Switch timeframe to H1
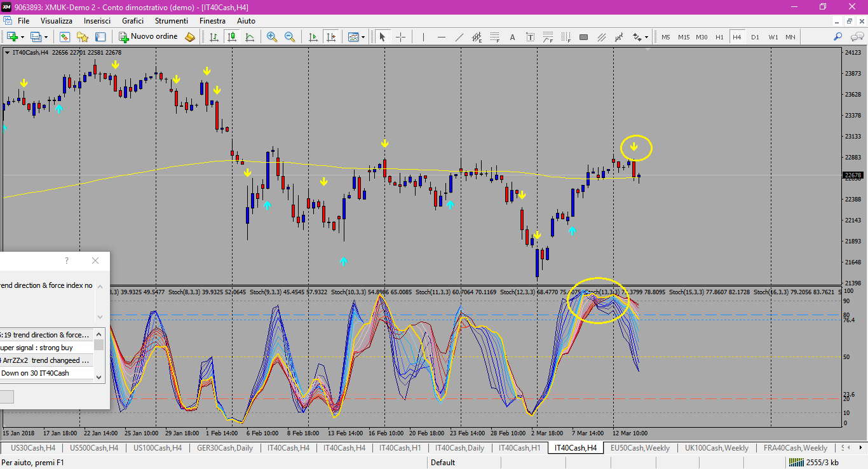 [x=719, y=37]
